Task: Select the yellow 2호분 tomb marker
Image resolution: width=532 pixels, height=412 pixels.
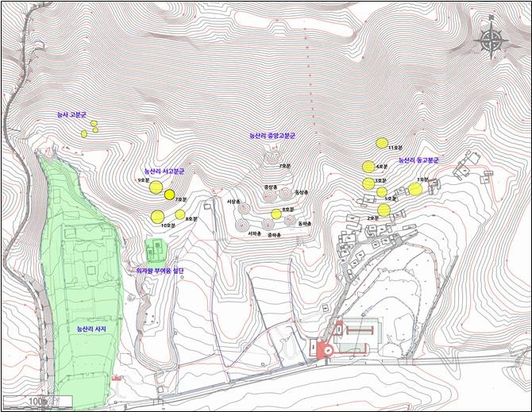Action: click(x=384, y=210)
